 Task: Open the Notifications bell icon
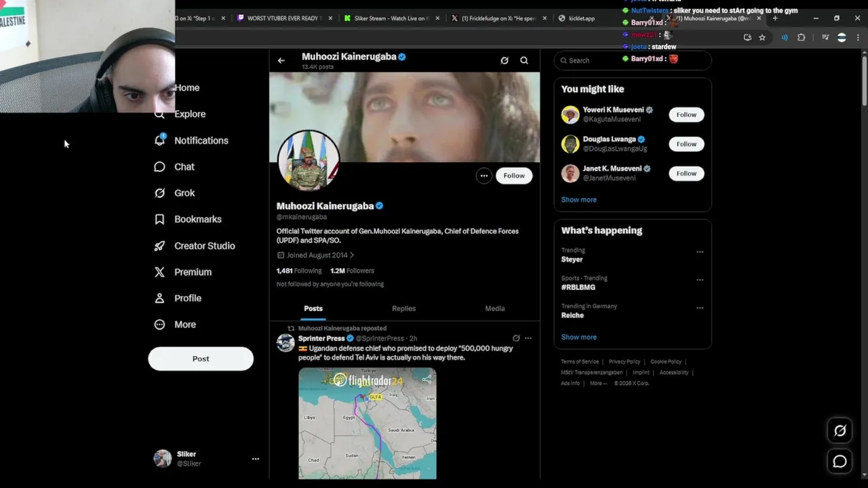tap(159, 140)
